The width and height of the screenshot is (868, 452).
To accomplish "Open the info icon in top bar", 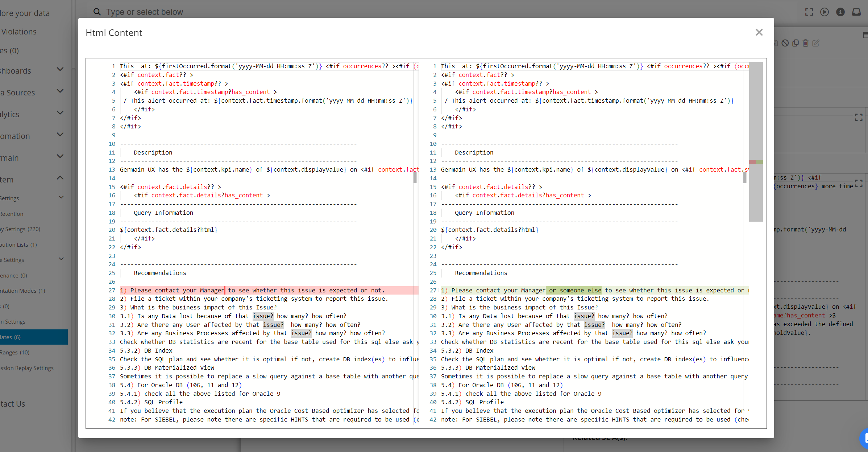I will click(840, 12).
